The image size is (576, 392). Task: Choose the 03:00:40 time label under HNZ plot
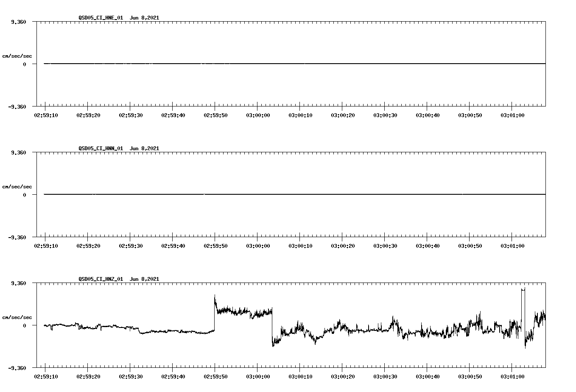coord(428,376)
